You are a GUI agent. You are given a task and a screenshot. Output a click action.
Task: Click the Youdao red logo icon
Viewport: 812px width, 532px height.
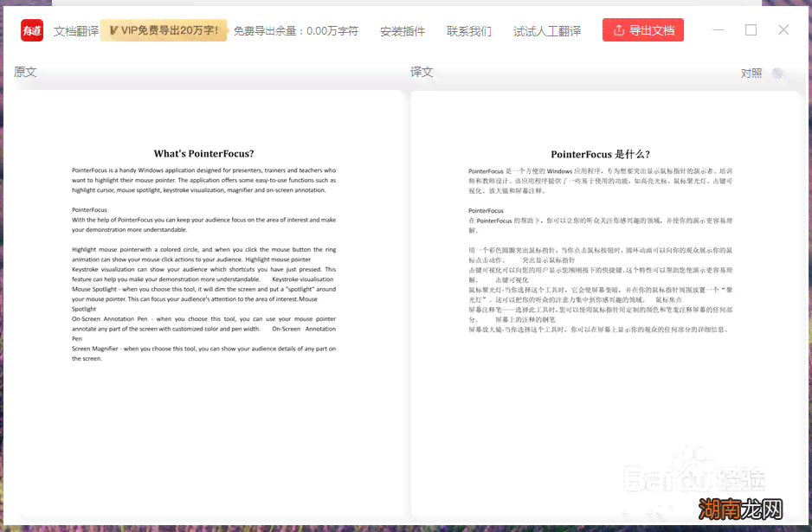[31, 30]
